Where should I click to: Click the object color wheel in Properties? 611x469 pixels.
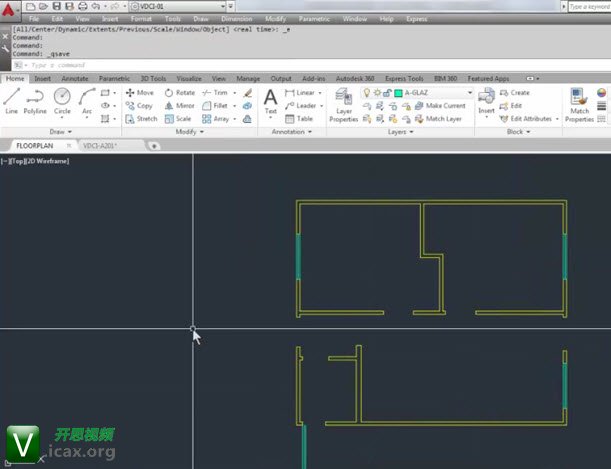pyautogui.click(x=602, y=93)
